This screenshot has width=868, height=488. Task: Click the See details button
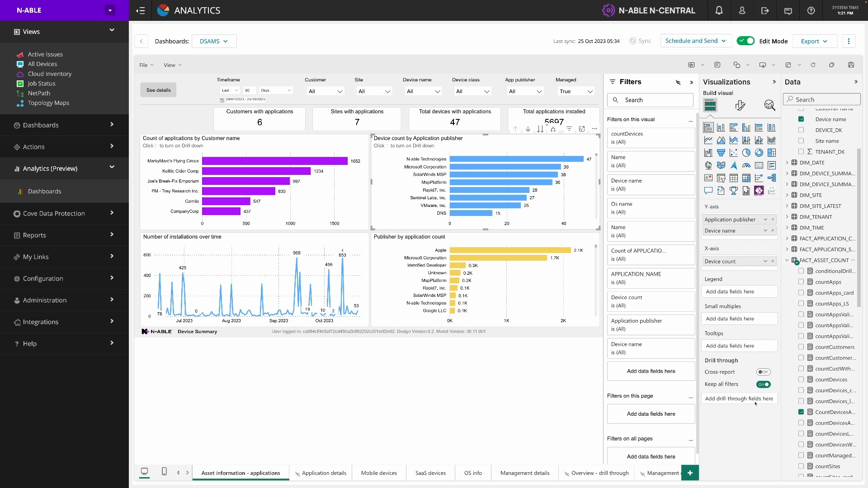click(158, 90)
